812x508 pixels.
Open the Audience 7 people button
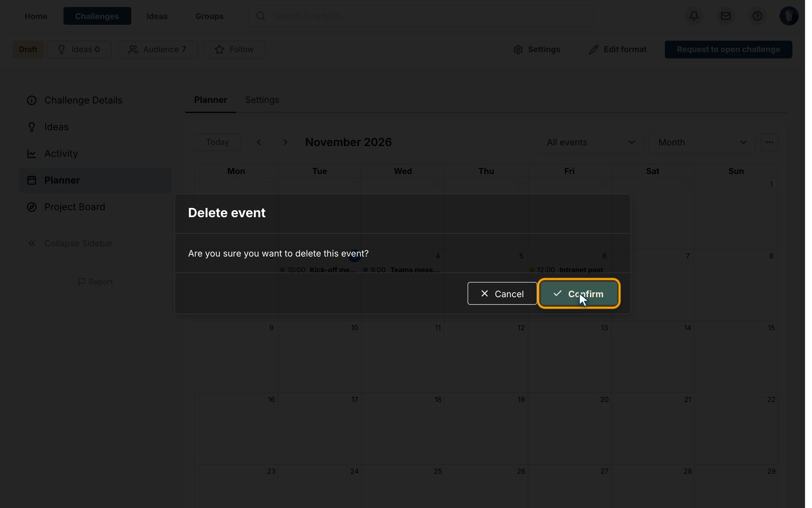[x=158, y=50]
